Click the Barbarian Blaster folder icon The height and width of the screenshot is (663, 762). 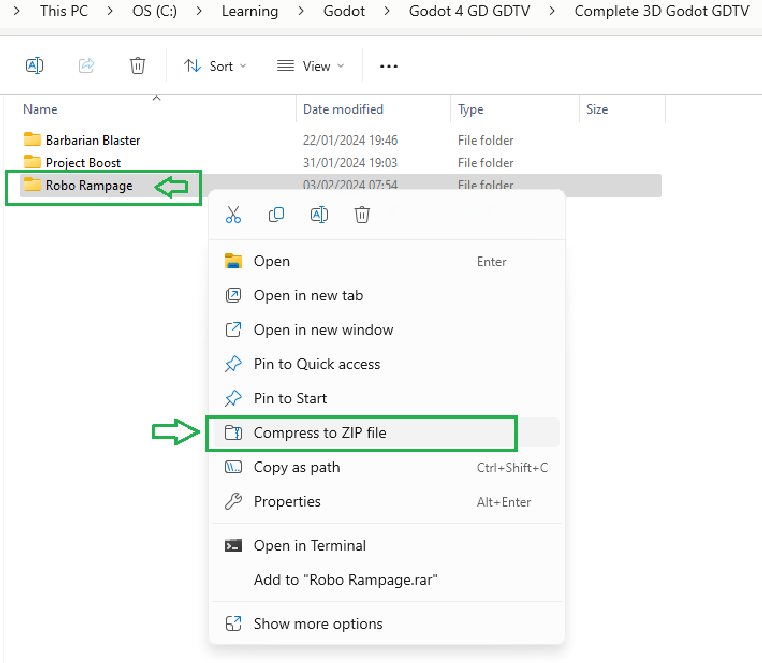33,140
